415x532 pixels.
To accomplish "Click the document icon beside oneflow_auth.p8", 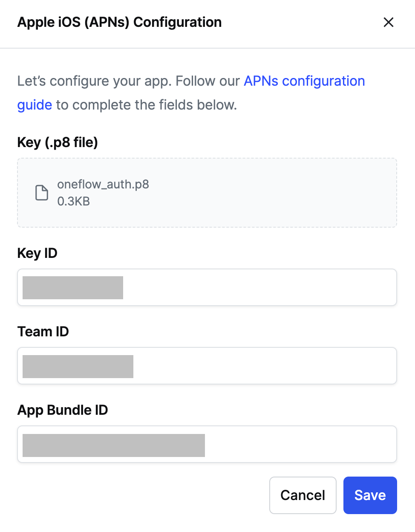I will (42, 193).
